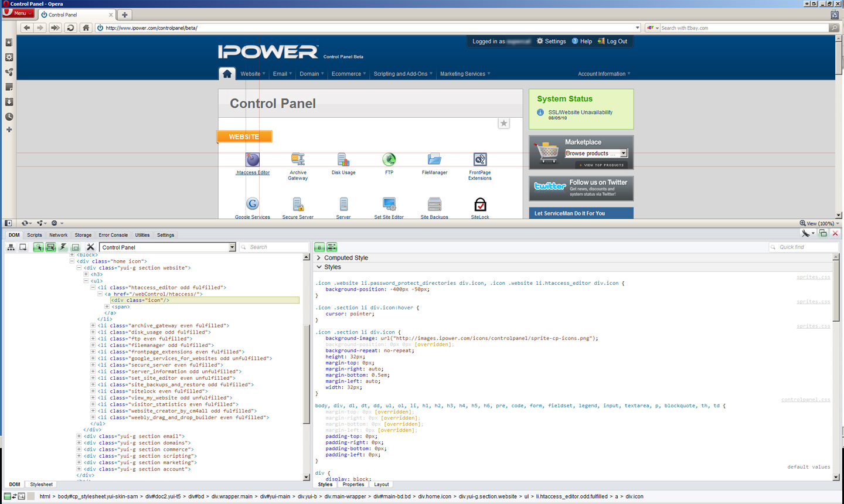Open the SSL/Website Unavailability status link
This screenshot has width=844, height=504.
tap(580, 113)
